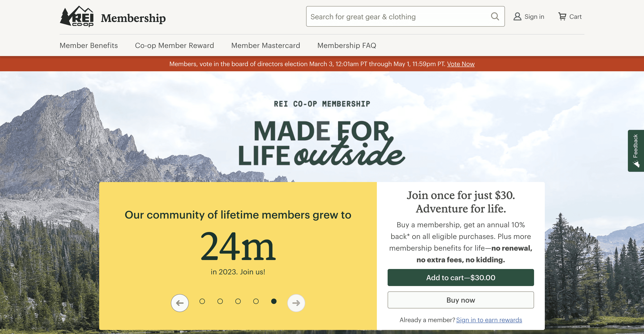Open the shopping cart icon
644x334 pixels.
tap(562, 17)
